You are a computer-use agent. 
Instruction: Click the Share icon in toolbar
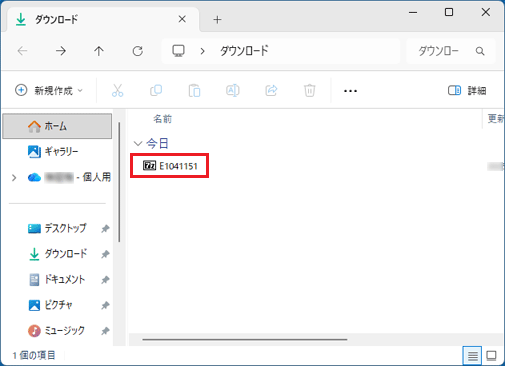[x=271, y=90]
